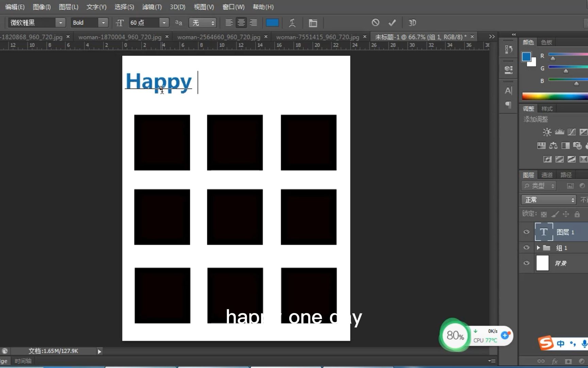This screenshot has height=368, width=588.
Task: Add a Black & White adjustment
Action: [566, 146]
